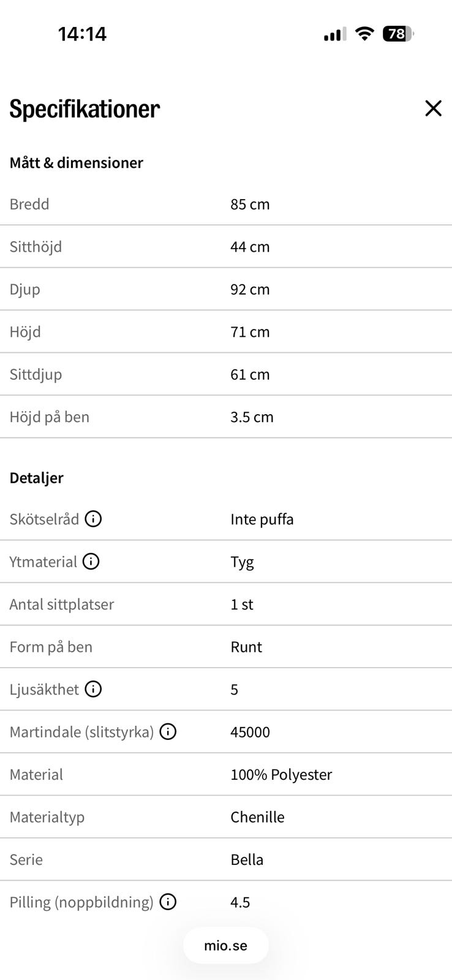Image resolution: width=452 pixels, height=980 pixels.
Task: Tap the Bredd 85 cm row
Action: (226, 204)
